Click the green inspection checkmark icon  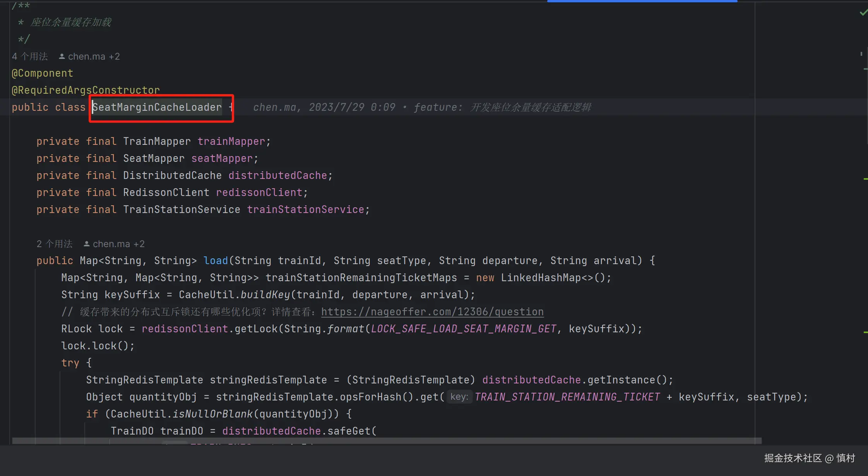coord(863,13)
